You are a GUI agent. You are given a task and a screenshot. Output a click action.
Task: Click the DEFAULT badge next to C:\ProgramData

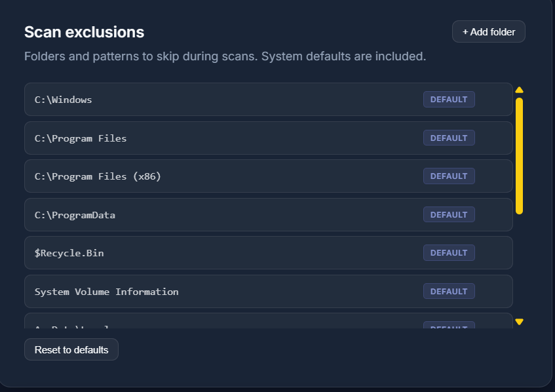449,214
